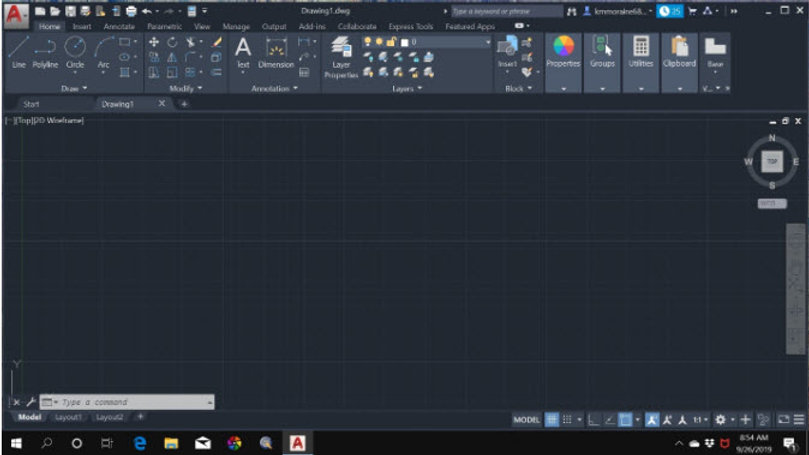Click the Erase tool
This screenshot has height=455, width=809.
point(217,42)
